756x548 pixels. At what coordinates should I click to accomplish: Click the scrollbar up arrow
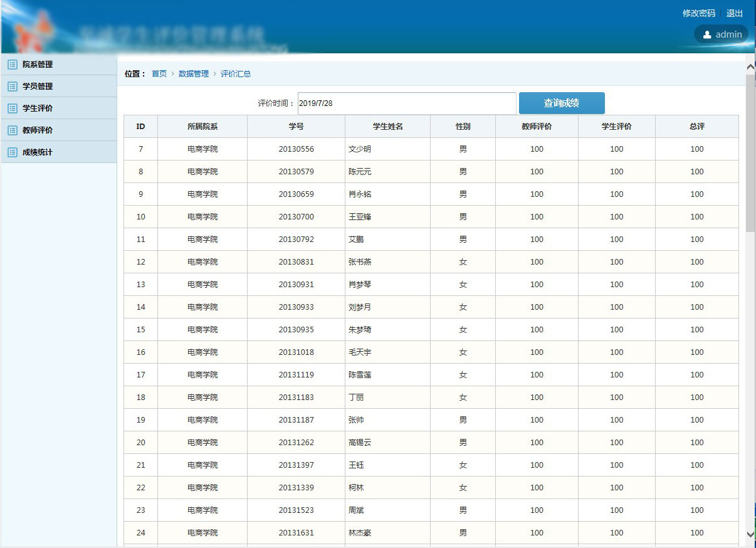tap(750, 66)
